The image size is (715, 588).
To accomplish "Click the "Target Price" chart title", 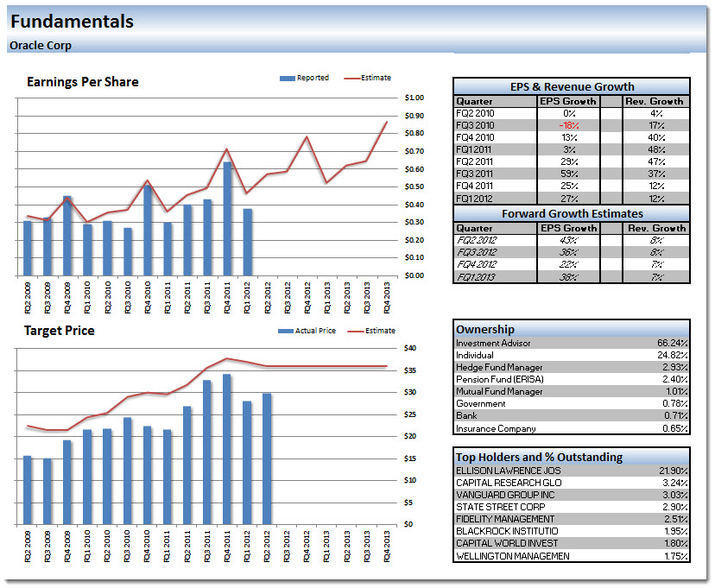I will tap(60, 331).
